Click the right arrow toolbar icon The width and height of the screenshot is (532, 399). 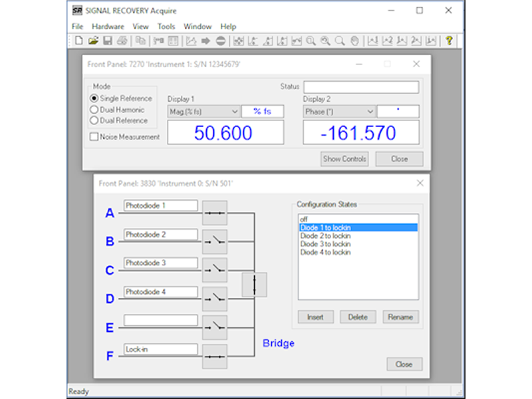[205, 41]
